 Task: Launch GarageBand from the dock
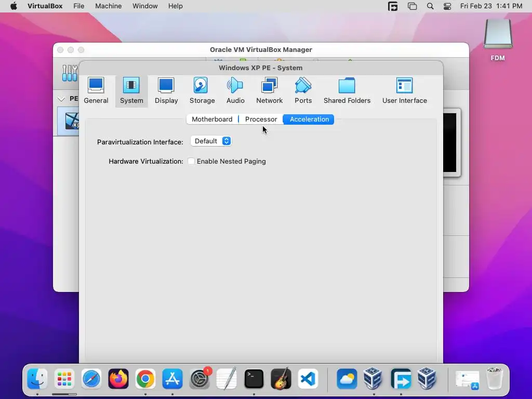click(281, 379)
